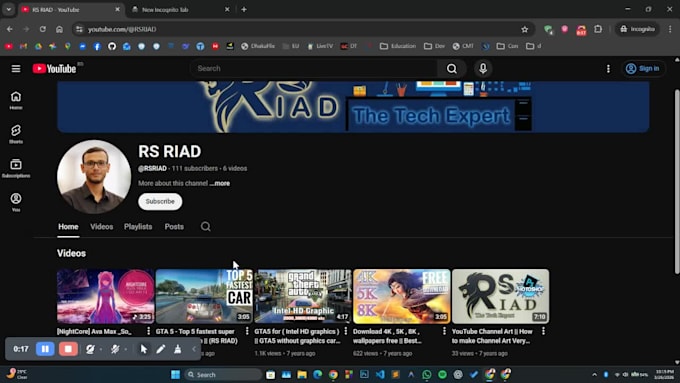Open options for NightCore Ava Max video
This screenshot has height=383, width=680.
point(148,331)
